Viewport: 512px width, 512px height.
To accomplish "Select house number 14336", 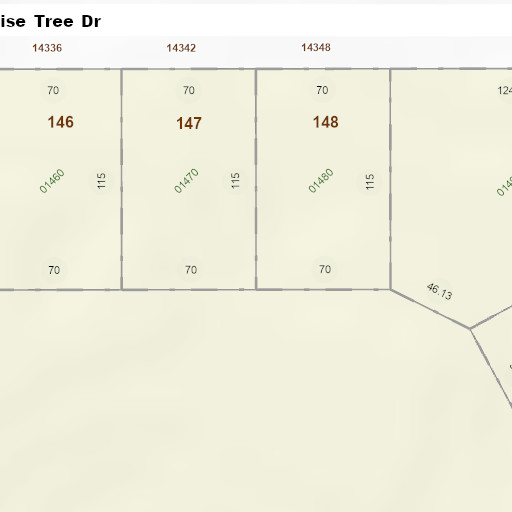I will tap(47, 48).
